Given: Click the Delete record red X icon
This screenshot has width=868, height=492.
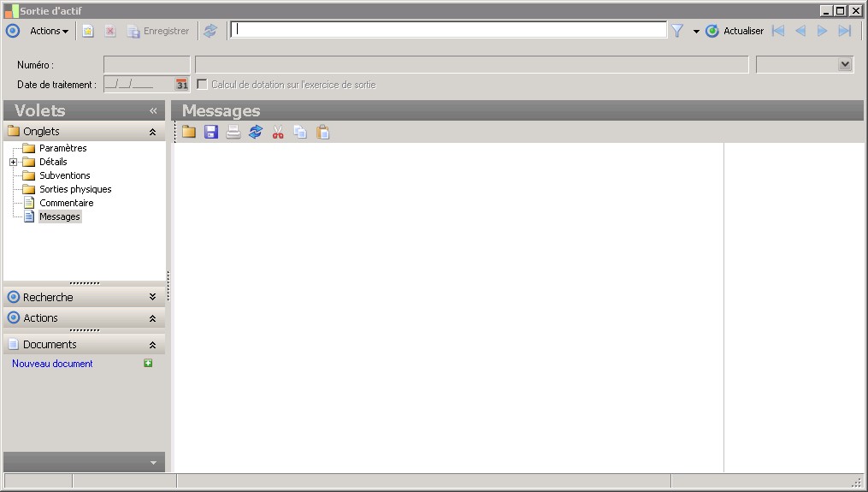Looking at the screenshot, I should point(110,31).
